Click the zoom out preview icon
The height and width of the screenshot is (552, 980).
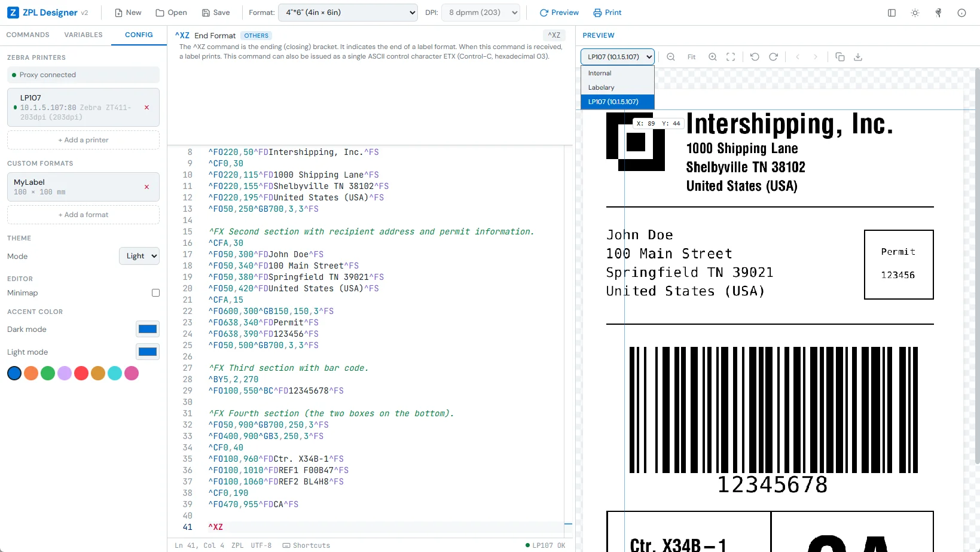coord(671,57)
